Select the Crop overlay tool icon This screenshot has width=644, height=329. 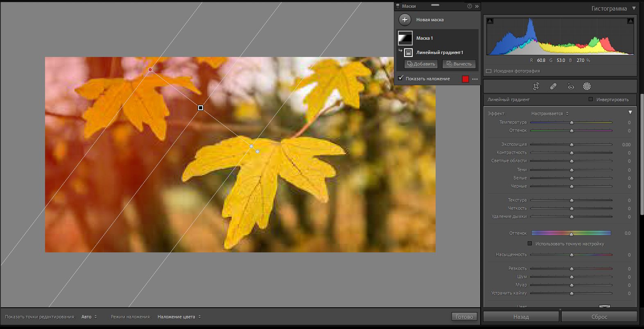[x=536, y=86]
